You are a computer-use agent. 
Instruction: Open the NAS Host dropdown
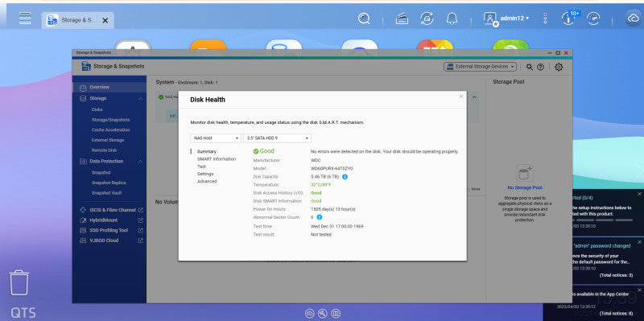point(215,138)
